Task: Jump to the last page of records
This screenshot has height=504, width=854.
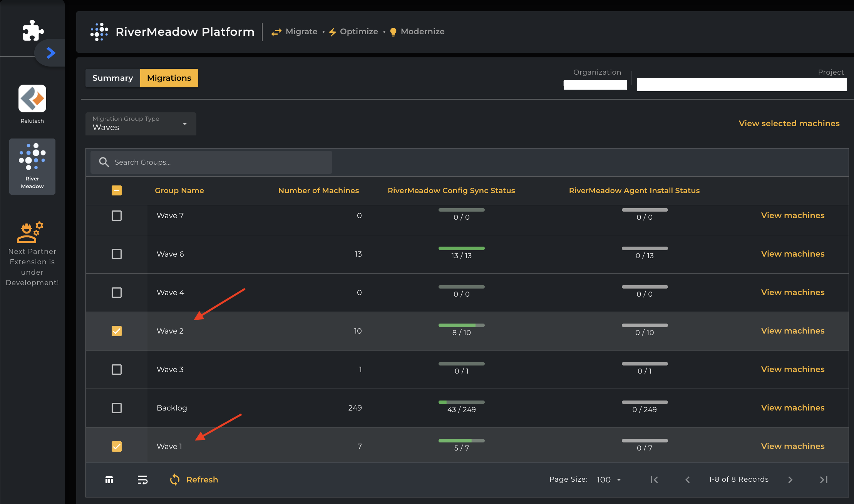Action: pyautogui.click(x=824, y=480)
